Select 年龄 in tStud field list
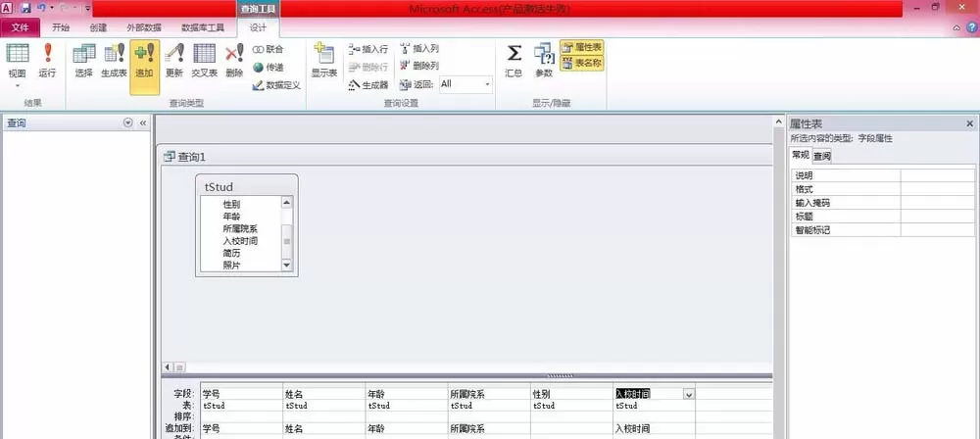The image size is (980, 439). pyautogui.click(x=232, y=217)
